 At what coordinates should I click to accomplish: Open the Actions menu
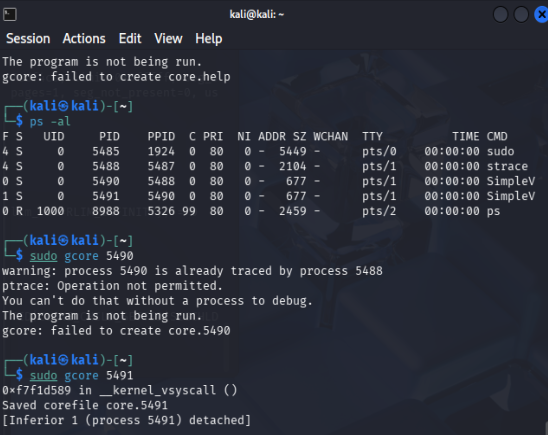(84, 38)
